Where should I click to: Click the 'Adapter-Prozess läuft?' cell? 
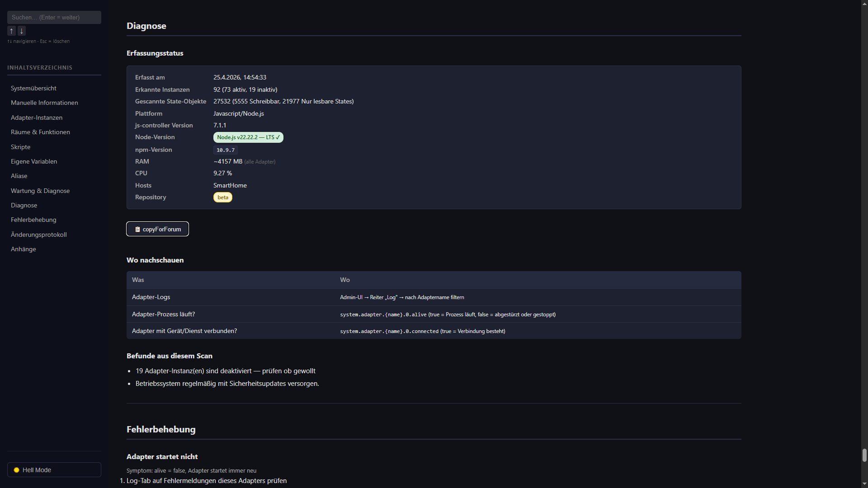point(164,314)
